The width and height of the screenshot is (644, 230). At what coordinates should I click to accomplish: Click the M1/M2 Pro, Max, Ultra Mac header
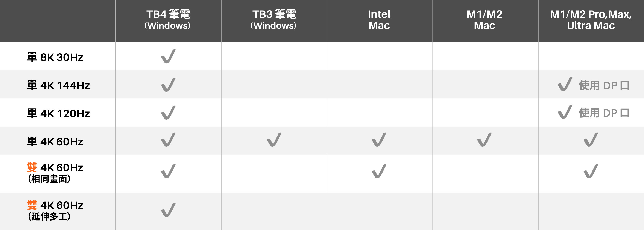591,20
